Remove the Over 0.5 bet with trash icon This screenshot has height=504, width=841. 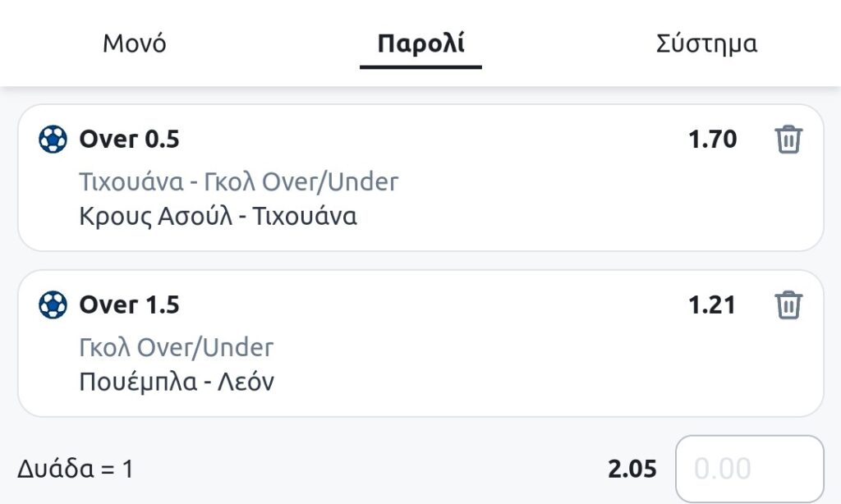(788, 140)
